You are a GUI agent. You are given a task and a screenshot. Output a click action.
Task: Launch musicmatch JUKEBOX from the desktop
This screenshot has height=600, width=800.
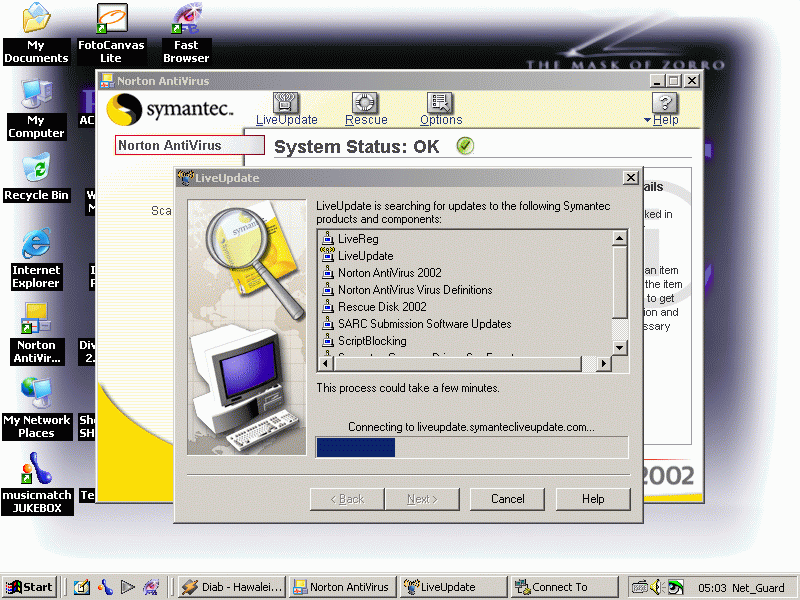(x=37, y=484)
